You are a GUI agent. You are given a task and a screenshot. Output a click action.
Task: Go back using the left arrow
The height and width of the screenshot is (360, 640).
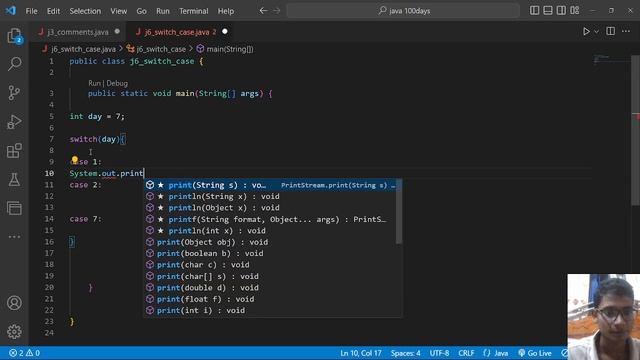(x=264, y=11)
